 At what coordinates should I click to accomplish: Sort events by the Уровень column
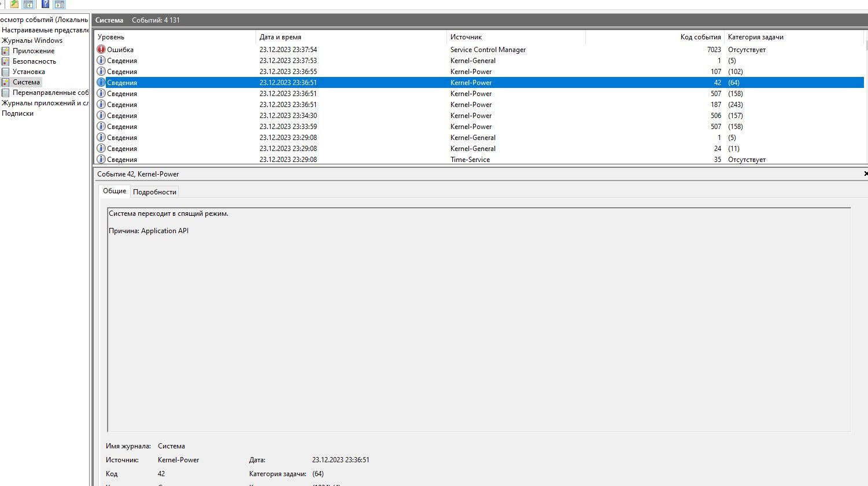pyautogui.click(x=175, y=37)
